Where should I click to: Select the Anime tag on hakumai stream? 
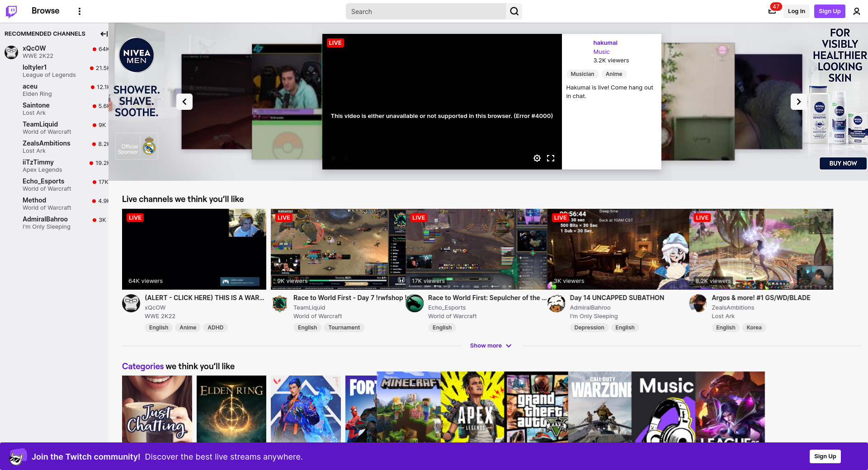613,74
